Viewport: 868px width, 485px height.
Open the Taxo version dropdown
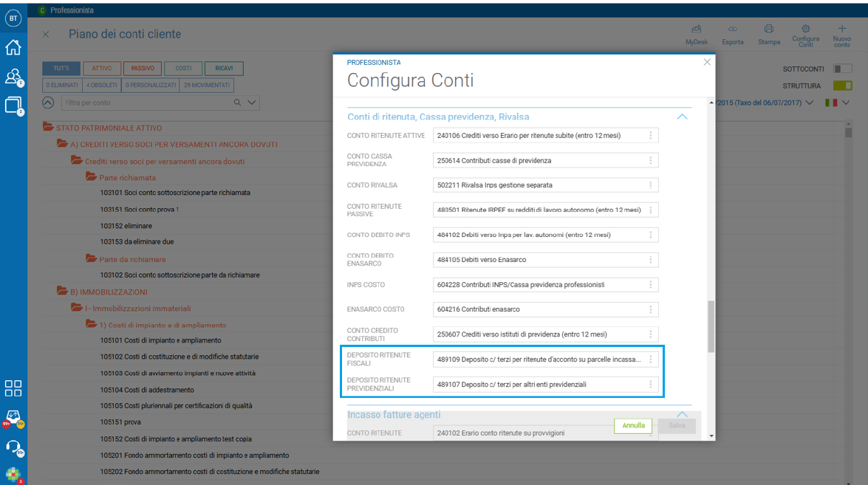(x=810, y=103)
